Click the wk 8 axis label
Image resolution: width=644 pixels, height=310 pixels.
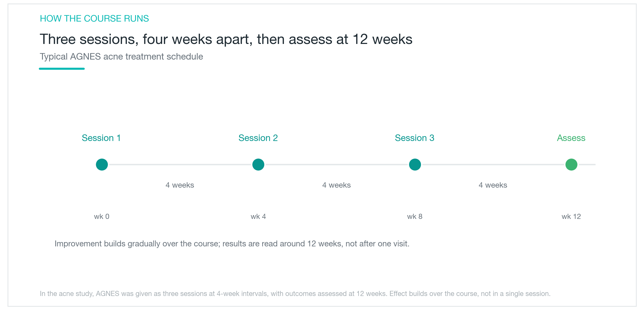pos(415,216)
